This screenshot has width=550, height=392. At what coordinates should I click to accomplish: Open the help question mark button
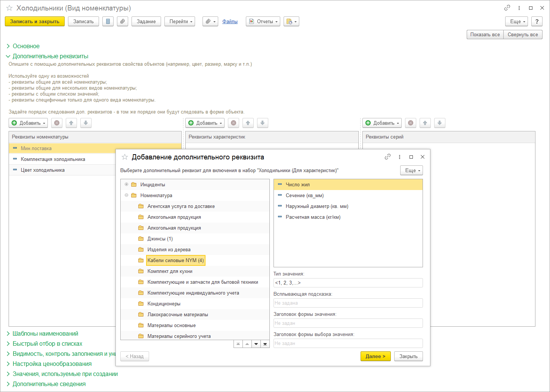[537, 22]
